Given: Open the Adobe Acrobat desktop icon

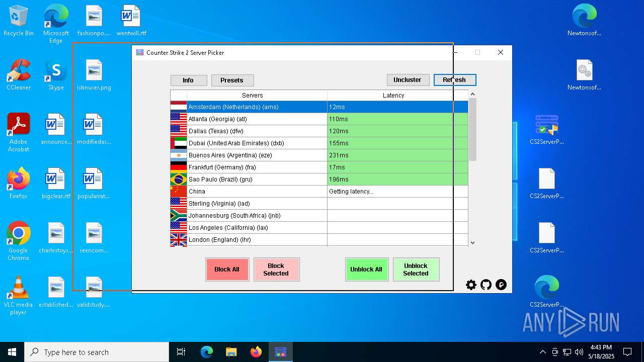Looking at the screenshot, I should pyautogui.click(x=19, y=133).
